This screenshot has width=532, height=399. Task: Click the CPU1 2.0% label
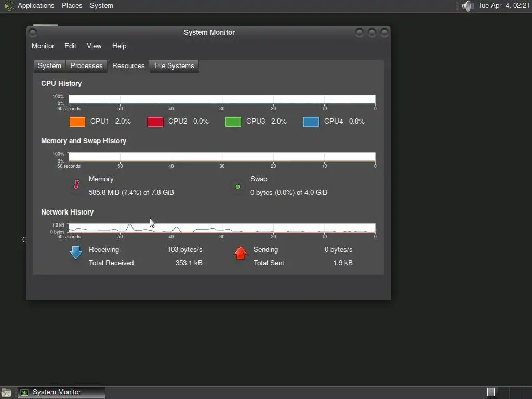click(111, 122)
